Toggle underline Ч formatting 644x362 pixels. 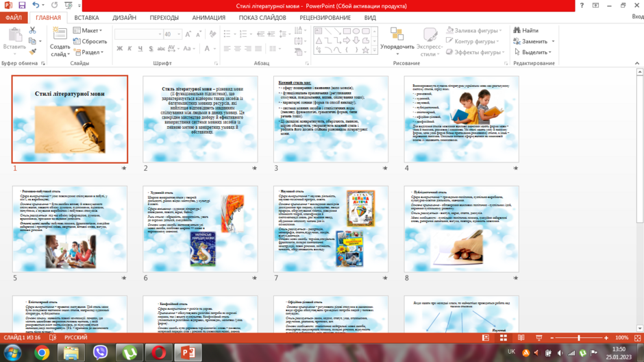point(140,49)
